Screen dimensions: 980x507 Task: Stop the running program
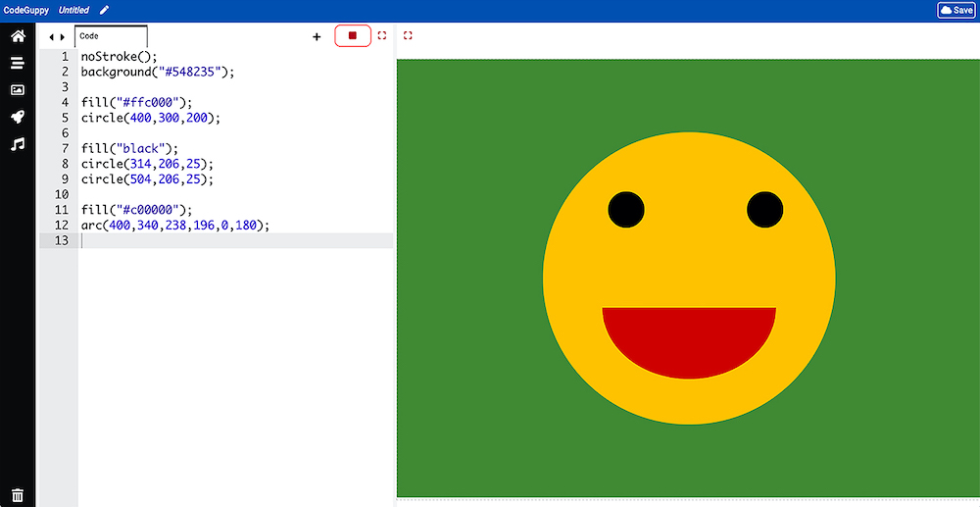coord(353,35)
